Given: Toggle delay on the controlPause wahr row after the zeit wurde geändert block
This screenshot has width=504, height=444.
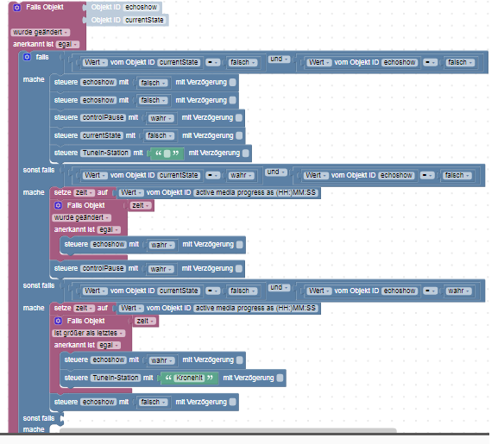Looking at the screenshot, I should [239, 269].
